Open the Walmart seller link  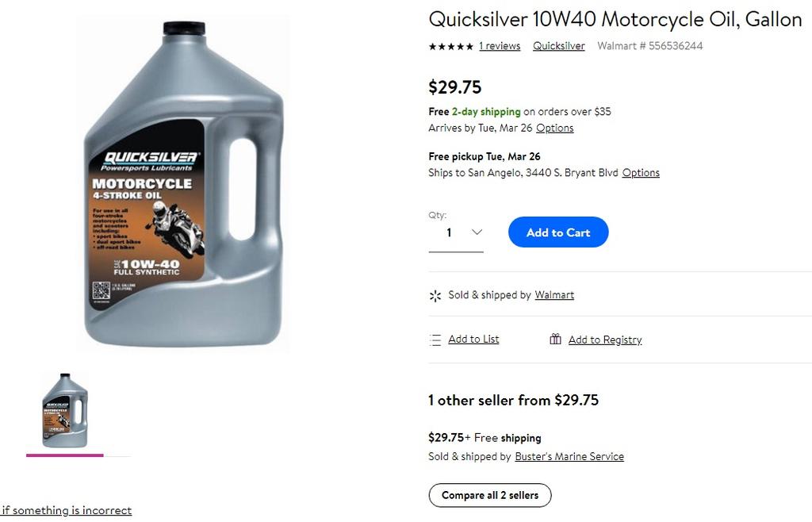[x=554, y=294]
